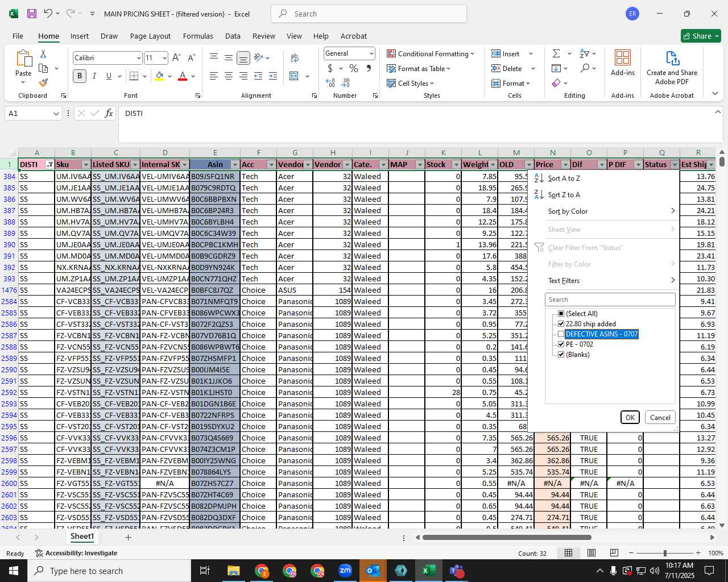Apply fill color bucket
728x582 pixels.
click(159, 76)
